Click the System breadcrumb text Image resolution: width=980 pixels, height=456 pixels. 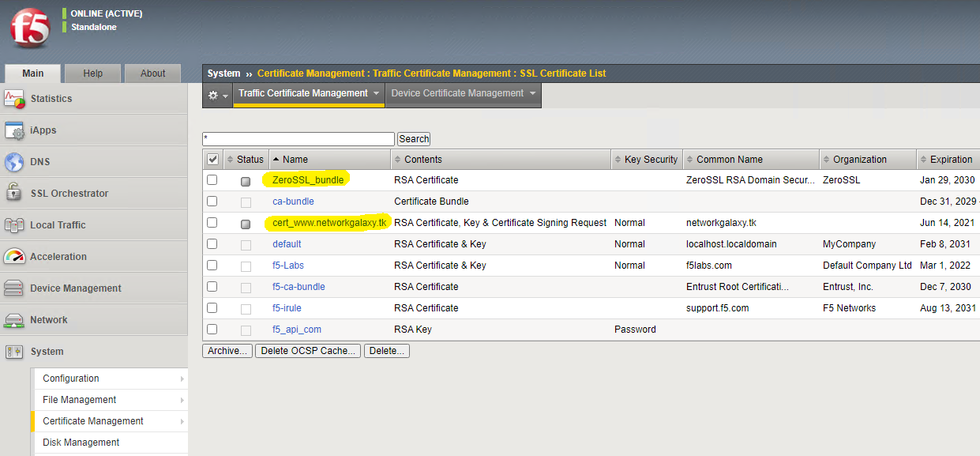pyautogui.click(x=223, y=73)
